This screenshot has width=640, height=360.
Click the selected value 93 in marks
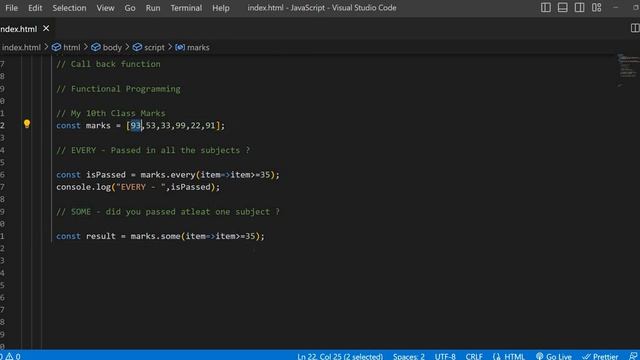(136, 126)
